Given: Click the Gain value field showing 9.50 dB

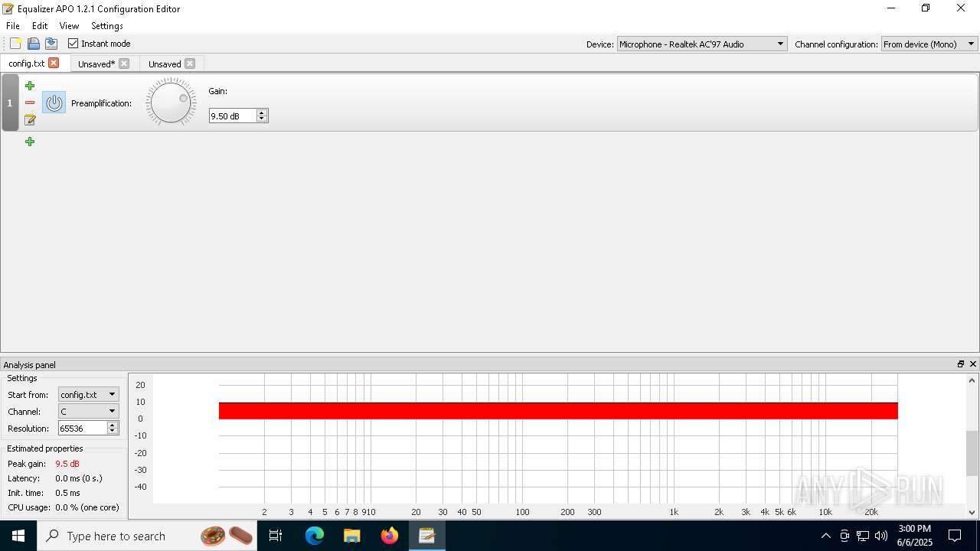Looking at the screenshot, I should [232, 116].
